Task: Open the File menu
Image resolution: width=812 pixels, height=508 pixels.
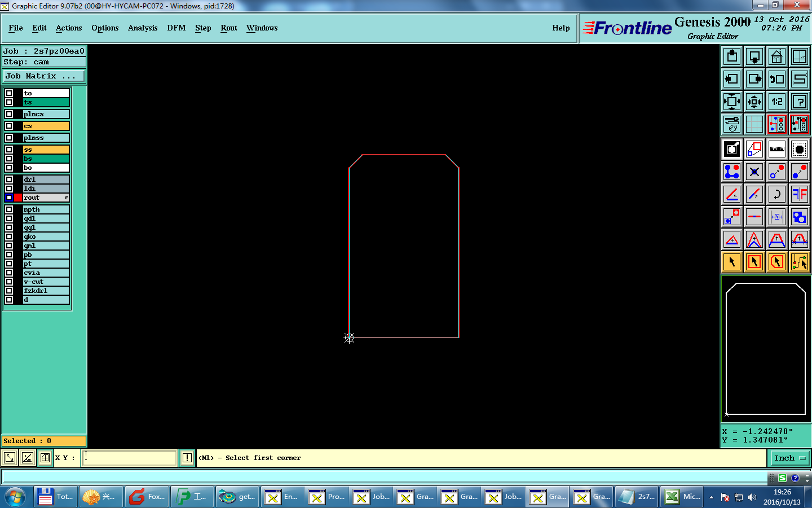Action: [16, 28]
